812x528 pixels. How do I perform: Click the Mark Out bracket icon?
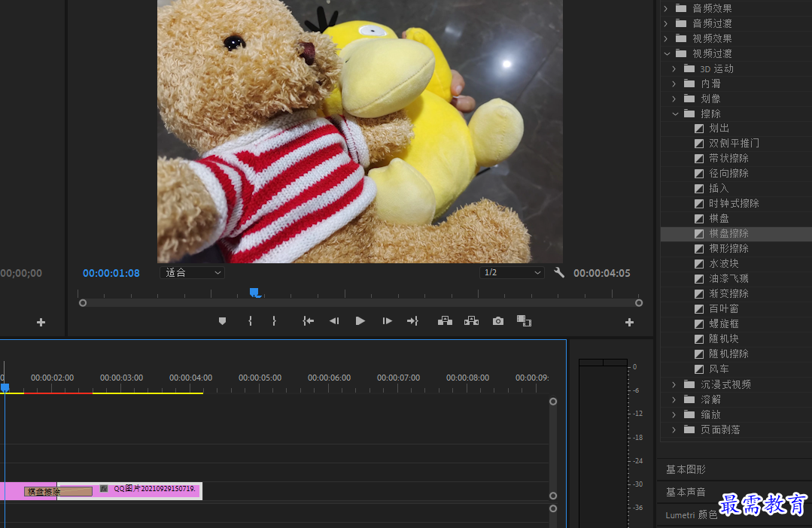274,321
